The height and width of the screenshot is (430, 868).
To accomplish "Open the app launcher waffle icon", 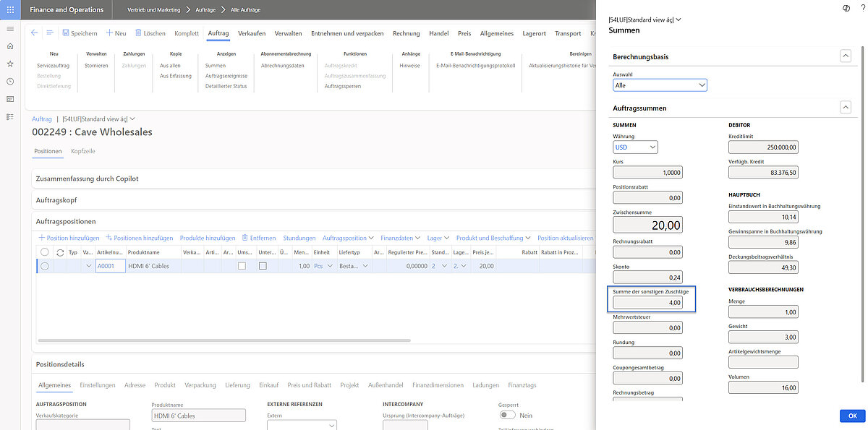I will pos(9,9).
